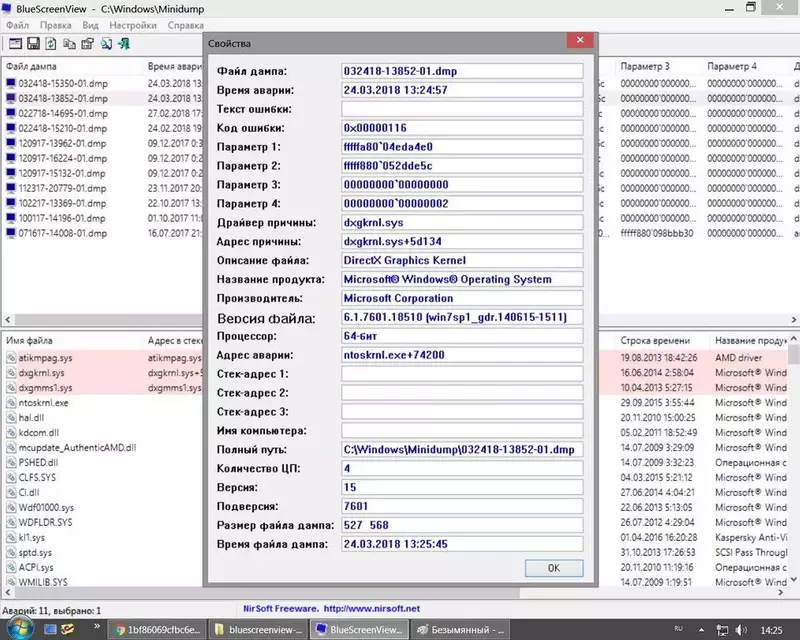The height and width of the screenshot is (640, 800).
Task: Show hidden tray icons with the arrow
Action: click(701, 630)
